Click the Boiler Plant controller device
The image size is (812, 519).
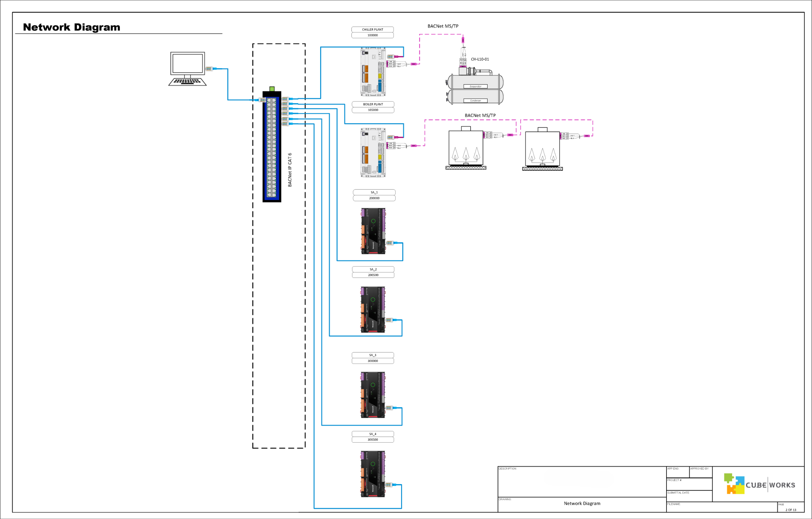373,152
